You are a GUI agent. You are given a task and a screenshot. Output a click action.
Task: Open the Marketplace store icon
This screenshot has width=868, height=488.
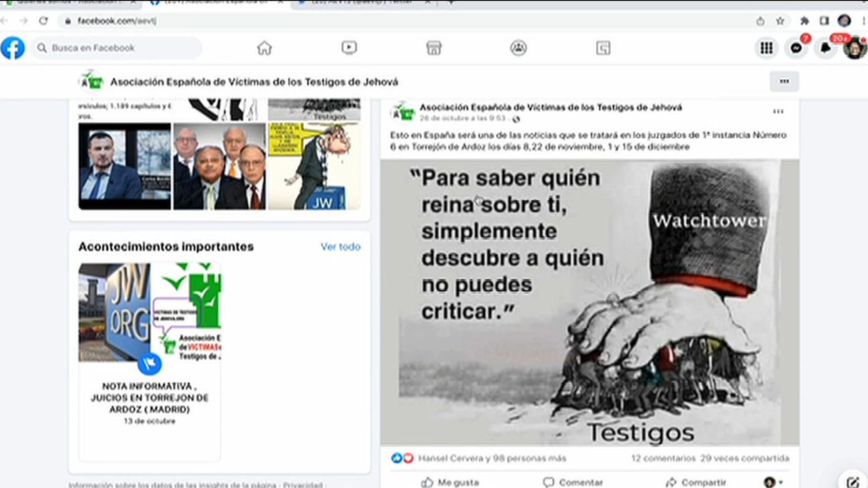point(433,48)
